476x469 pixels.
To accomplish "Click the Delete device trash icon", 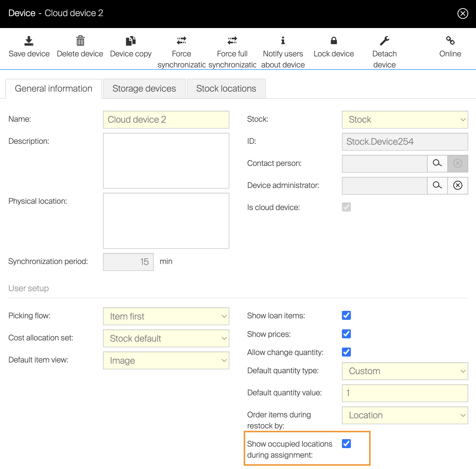I will point(80,41).
